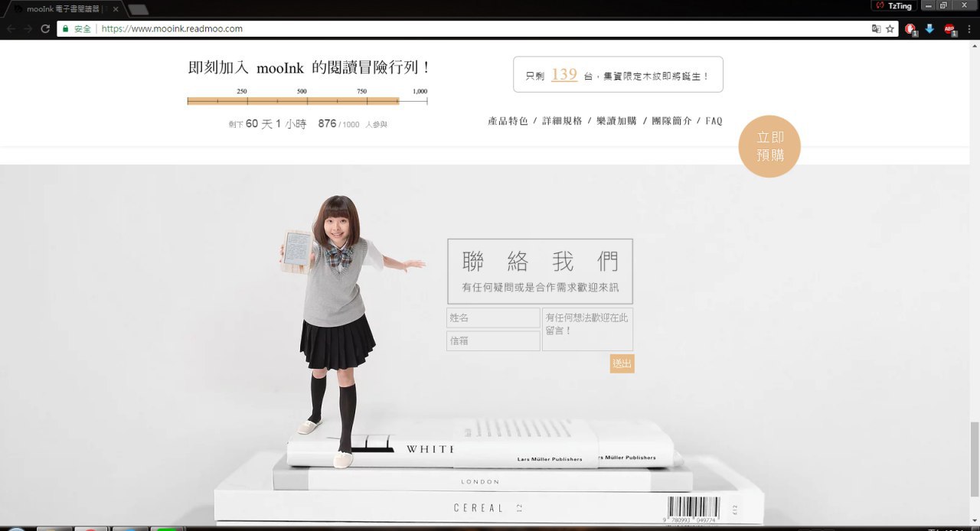Select 樂讀加購 in the navigation
Viewport: 980px width, 531px height.
[x=616, y=121]
